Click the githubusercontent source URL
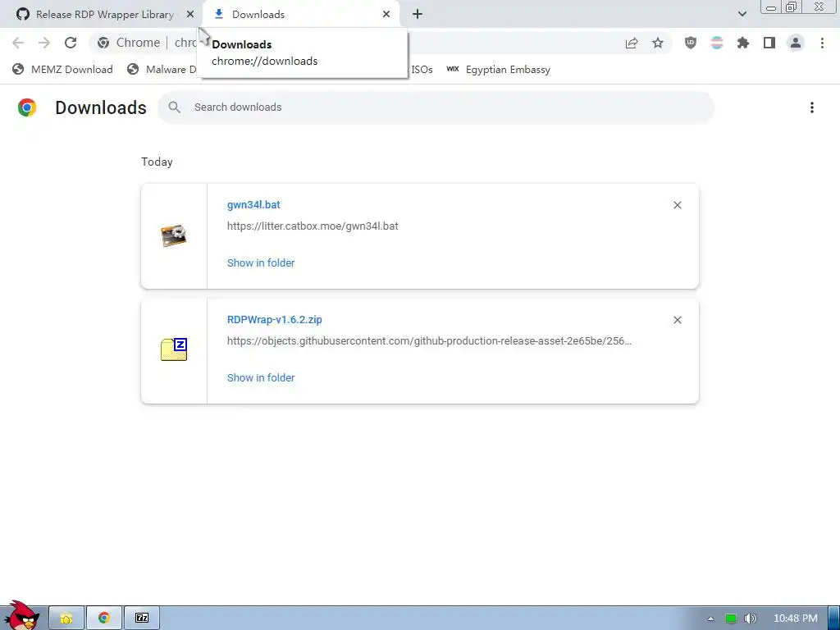The height and width of the screenshot is (630, 840). pos(429,341)
